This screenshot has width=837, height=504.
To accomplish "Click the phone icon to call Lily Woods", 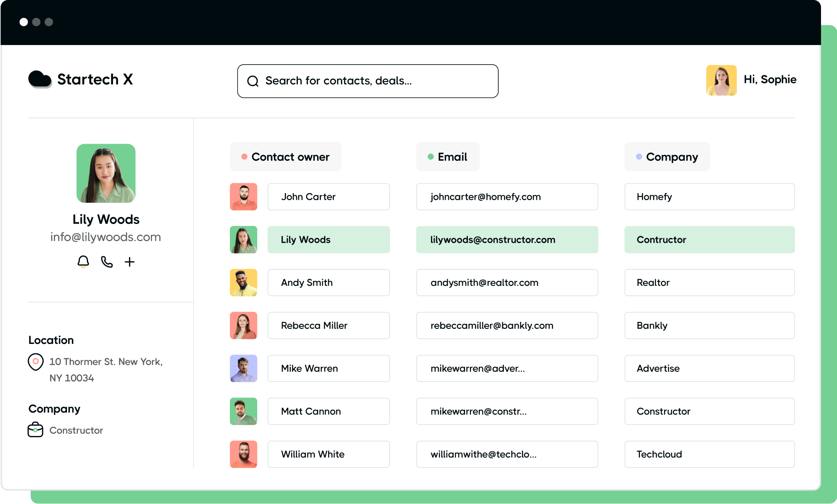I will 106,262.
